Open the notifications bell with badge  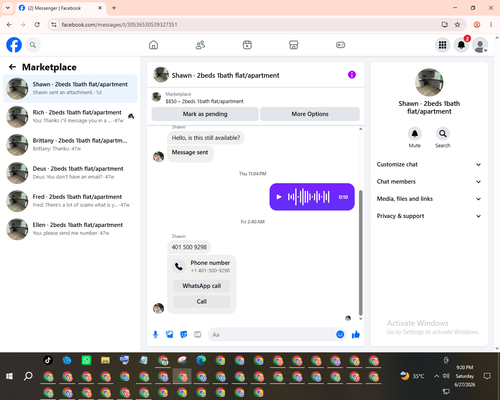pyautogui.click(x=461, y=45)
